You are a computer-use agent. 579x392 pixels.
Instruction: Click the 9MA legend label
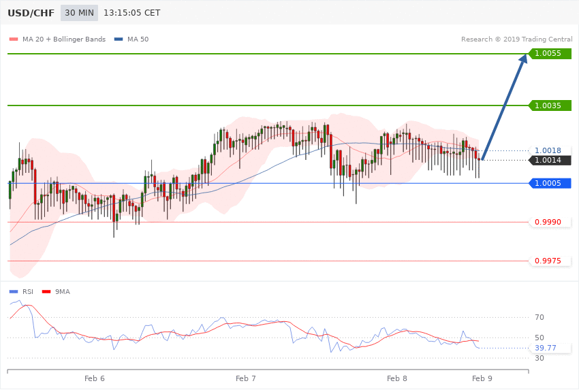point(63,292)
